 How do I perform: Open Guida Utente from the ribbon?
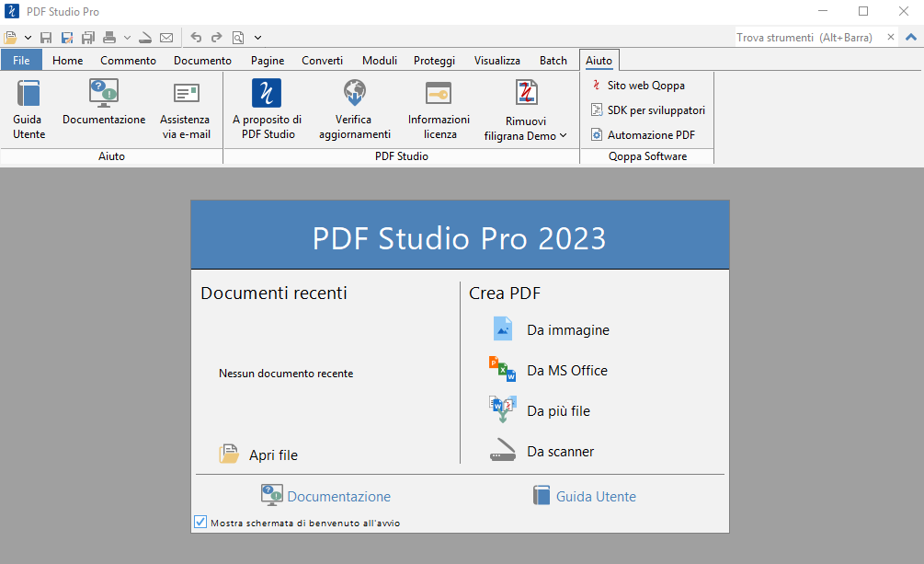(x=29, y=109)
